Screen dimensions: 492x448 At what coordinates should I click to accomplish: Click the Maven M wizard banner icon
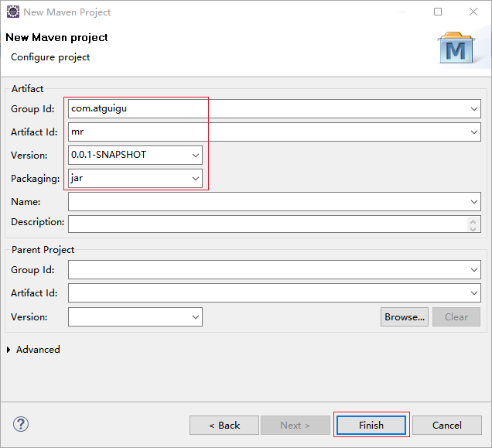[456, 48]
